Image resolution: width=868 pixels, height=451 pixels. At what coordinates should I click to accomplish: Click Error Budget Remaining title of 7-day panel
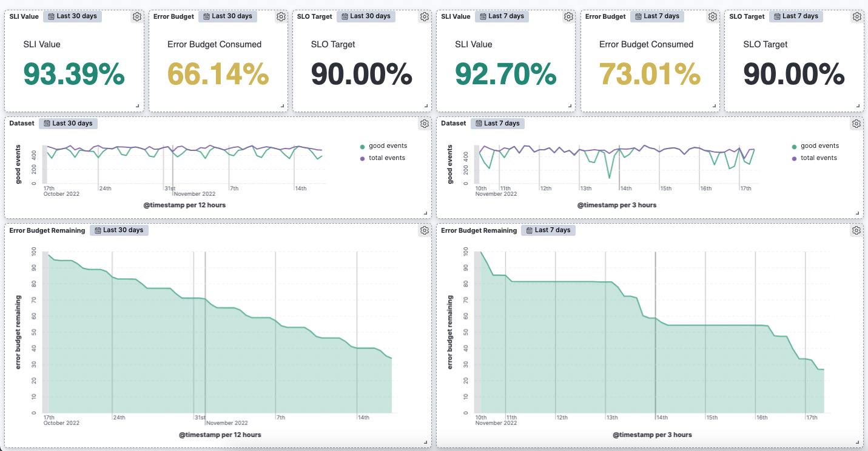tap(479, 230)
